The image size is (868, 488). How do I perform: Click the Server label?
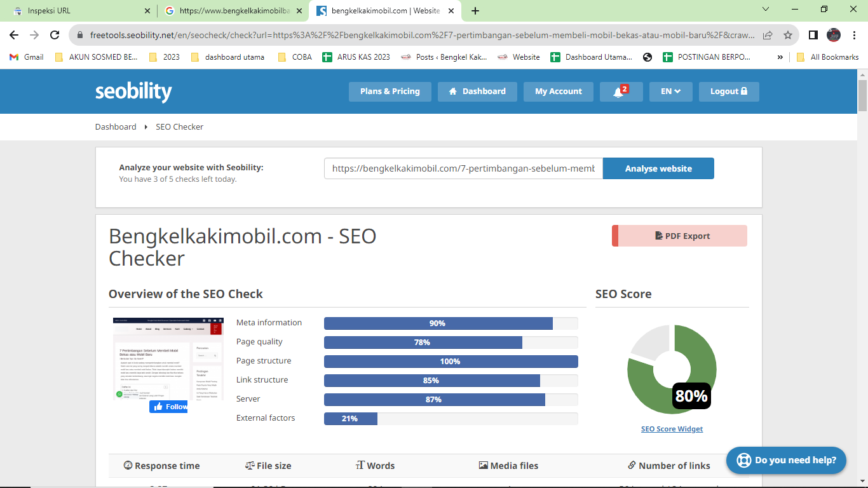tap(248, 399)
